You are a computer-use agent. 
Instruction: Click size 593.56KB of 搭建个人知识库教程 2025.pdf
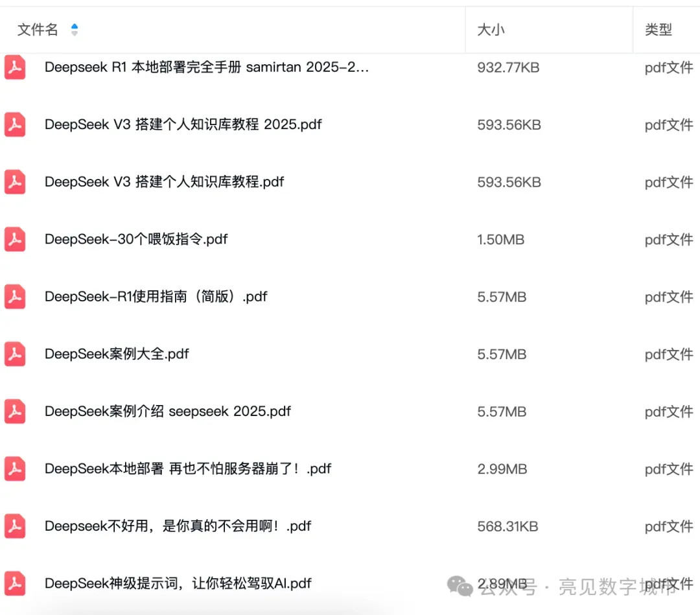pos(509,125)
